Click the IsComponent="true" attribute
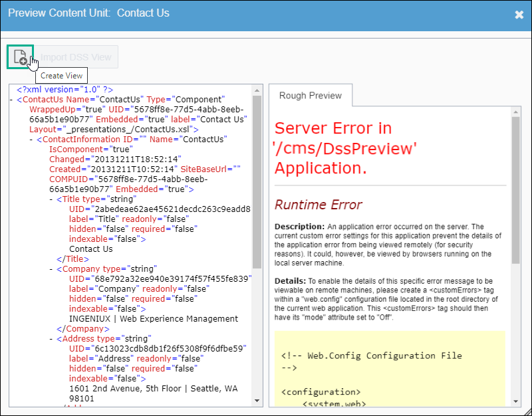This screenshot has height=416, width=532. click(x=91, y=149)
